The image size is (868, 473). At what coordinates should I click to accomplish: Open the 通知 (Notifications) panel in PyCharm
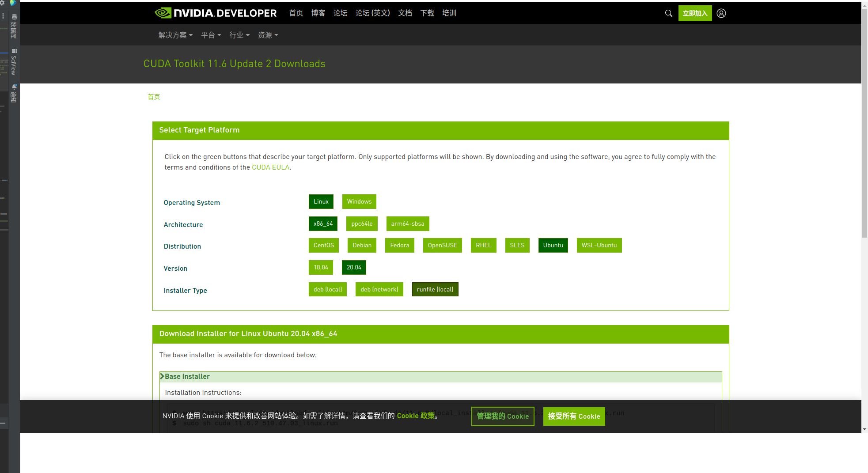pos(14,93)
